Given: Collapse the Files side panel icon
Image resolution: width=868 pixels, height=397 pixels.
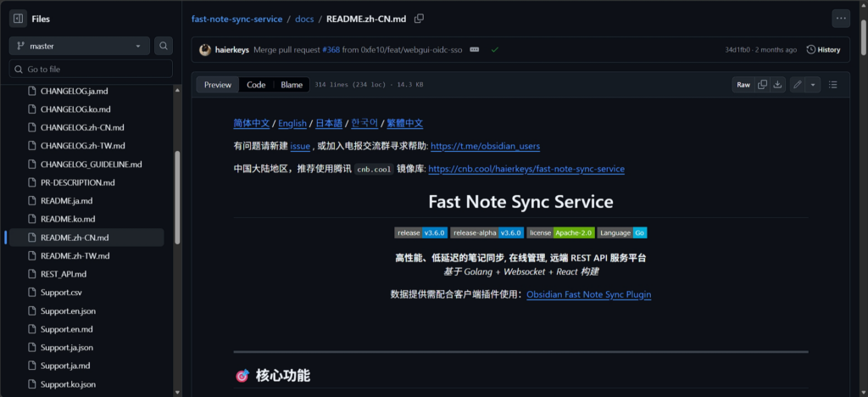Looking at the screenshot, I should [19, 19].
